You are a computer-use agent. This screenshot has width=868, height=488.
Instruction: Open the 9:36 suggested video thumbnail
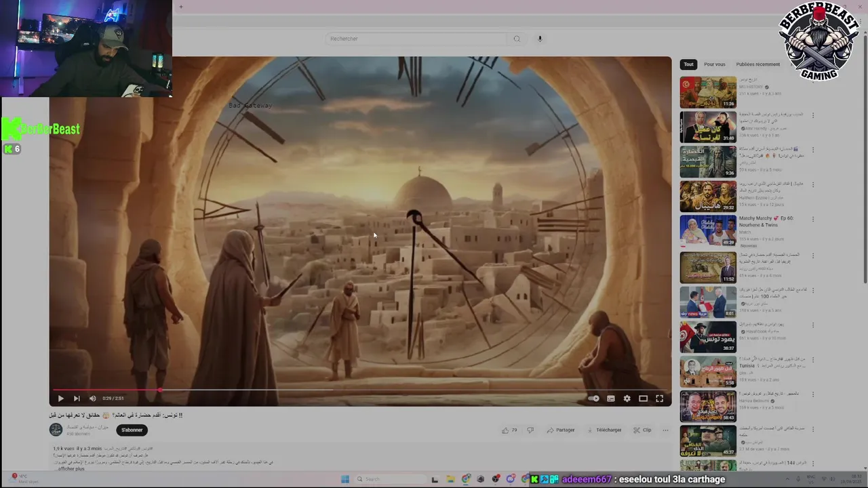(708, 161)
